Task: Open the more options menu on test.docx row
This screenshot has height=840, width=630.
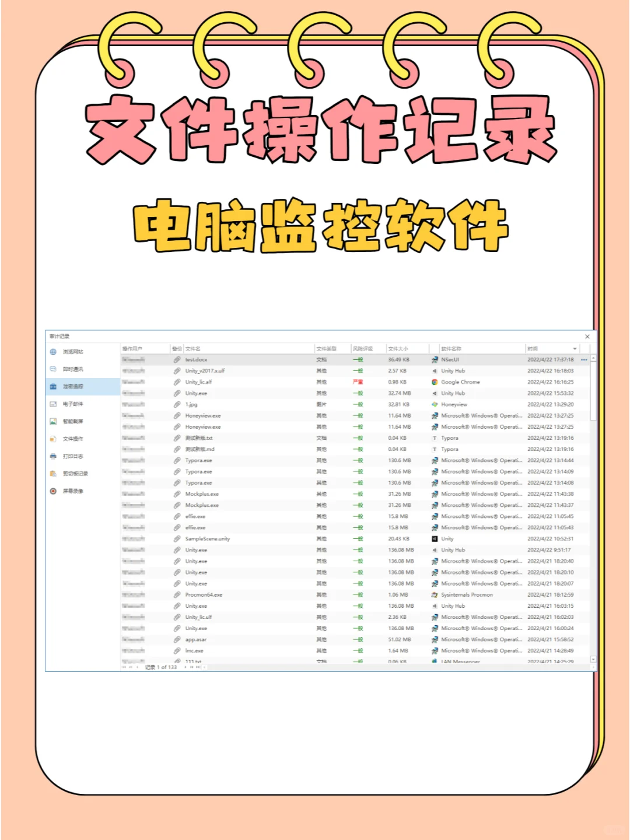Action: click(583, 360)
